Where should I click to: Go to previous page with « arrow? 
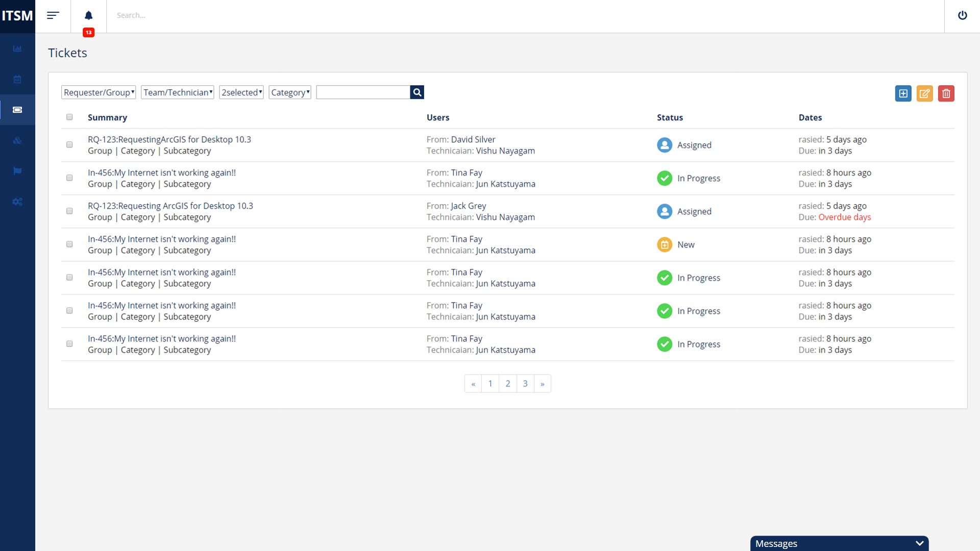click(x=473, y=384)
